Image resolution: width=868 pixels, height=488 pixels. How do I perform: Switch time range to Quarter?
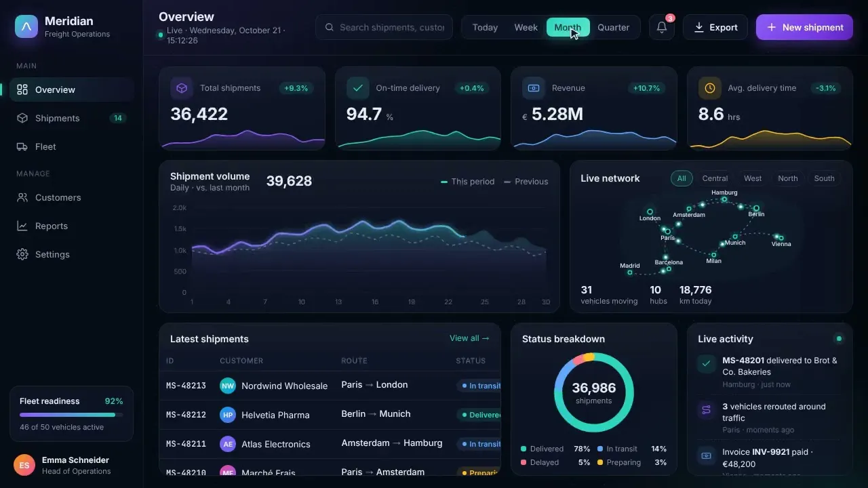point(614,27)
